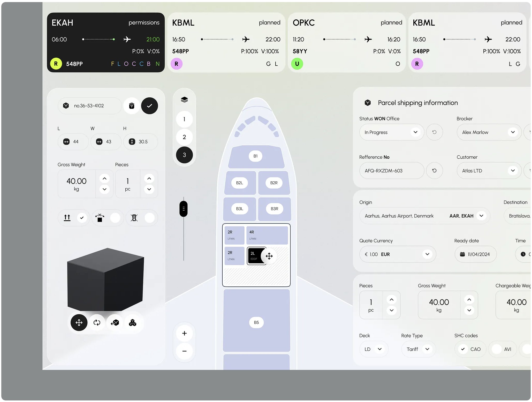This screenshot has width=532, height=402.
Task: Toggle the AVI SHC code
Action: pos(497,349)
